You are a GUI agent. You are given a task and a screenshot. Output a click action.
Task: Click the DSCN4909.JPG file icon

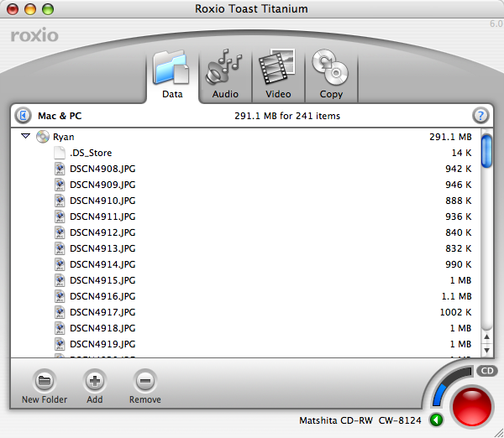pyautogui.click(x=60, y=185)
